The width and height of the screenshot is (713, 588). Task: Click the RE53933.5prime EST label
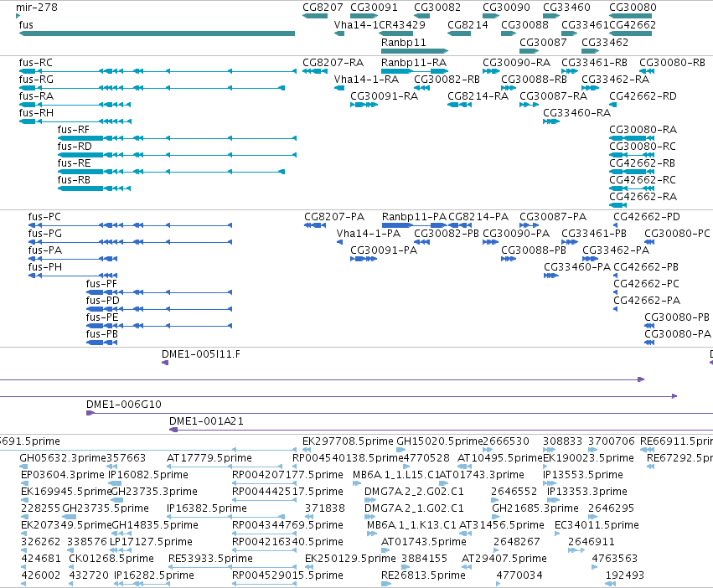pos(210,558)
